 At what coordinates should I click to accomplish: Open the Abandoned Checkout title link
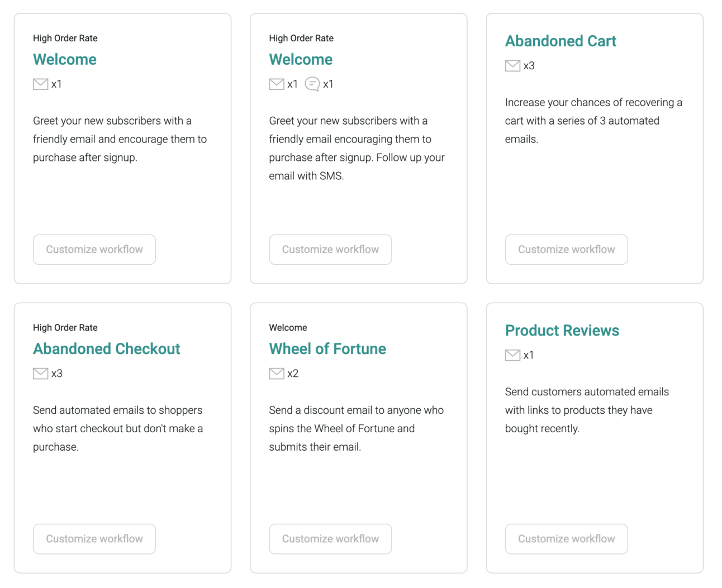107,349
